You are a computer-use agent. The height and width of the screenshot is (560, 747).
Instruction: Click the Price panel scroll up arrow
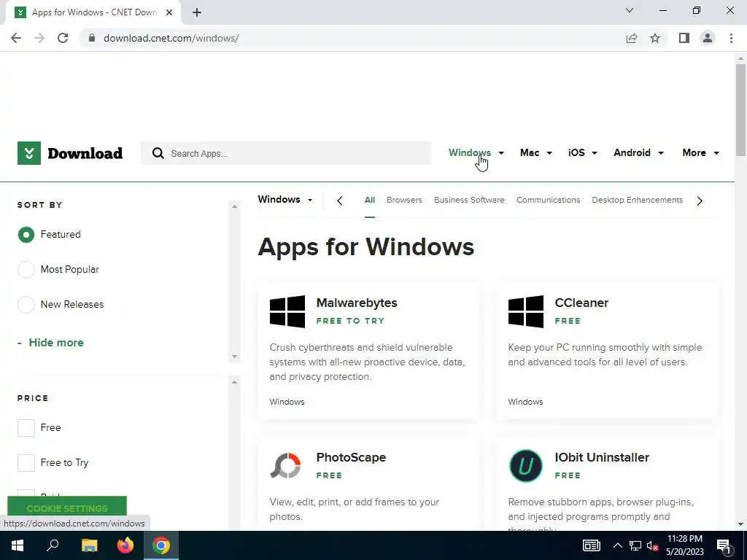click(x=234, y=382)
